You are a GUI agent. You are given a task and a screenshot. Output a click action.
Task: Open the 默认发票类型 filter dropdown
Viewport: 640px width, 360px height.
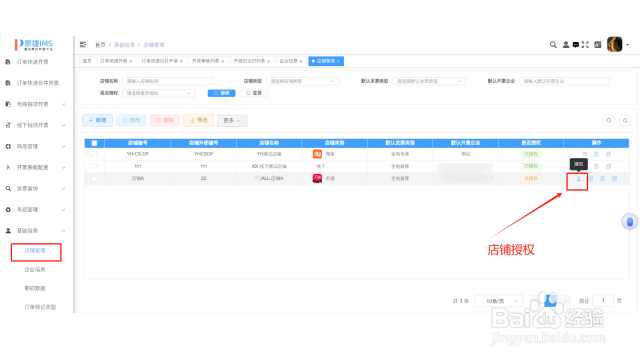pos(429,81)
